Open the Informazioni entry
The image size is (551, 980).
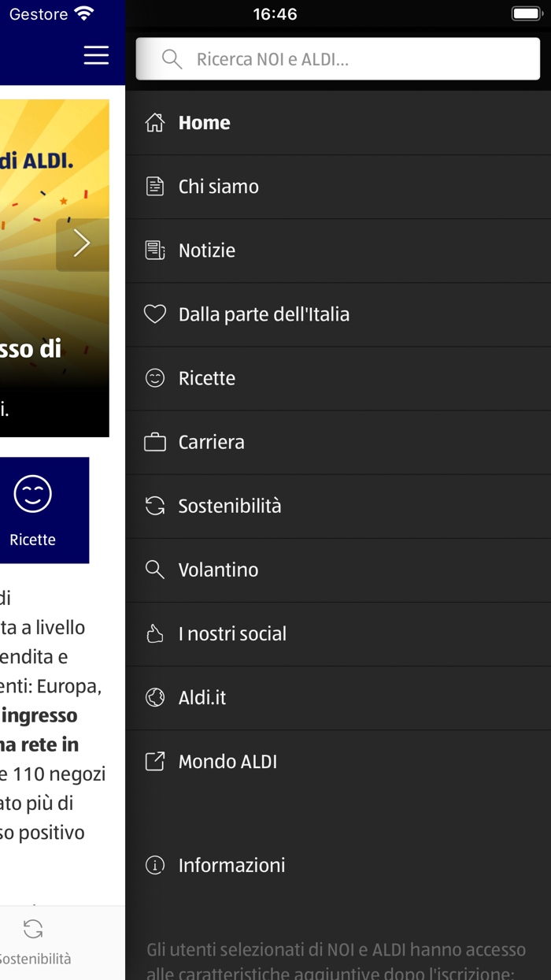[x=338, y=865]
